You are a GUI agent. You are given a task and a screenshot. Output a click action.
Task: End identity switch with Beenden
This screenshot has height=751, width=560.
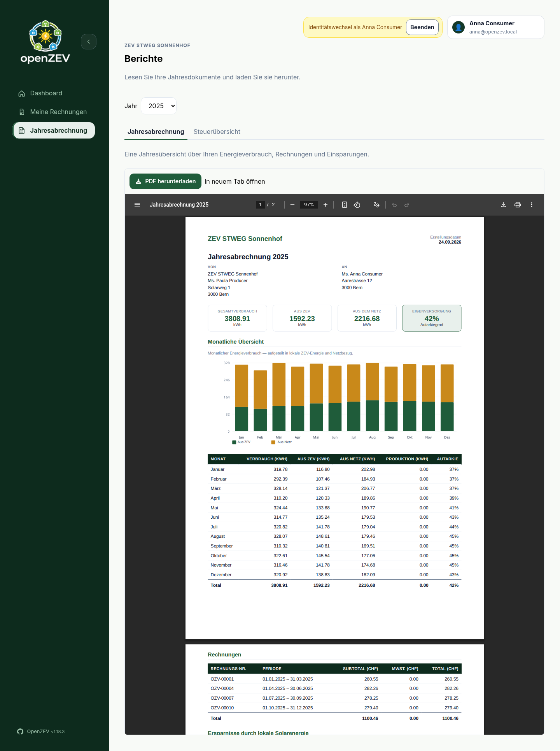(x=422, y=27)
